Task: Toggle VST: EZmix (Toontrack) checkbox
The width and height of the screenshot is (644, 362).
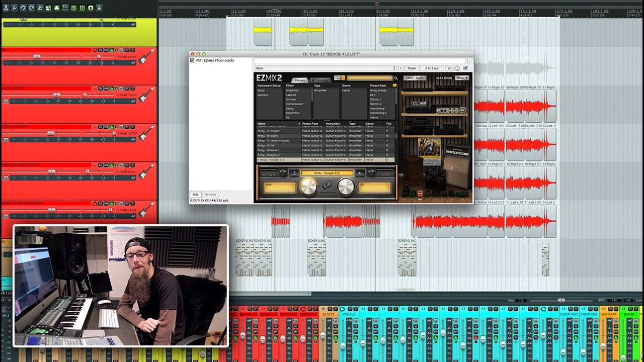Action: tap(192, 60)
